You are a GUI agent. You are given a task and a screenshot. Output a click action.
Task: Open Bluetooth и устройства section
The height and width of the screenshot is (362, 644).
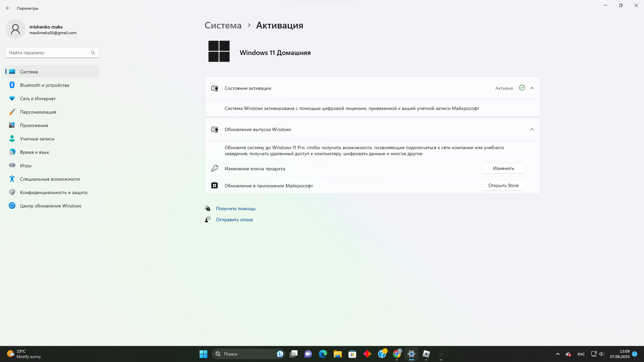pos(52,85)
